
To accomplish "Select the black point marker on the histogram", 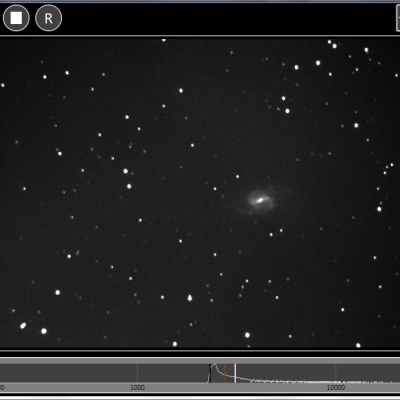I will point(210,373).
